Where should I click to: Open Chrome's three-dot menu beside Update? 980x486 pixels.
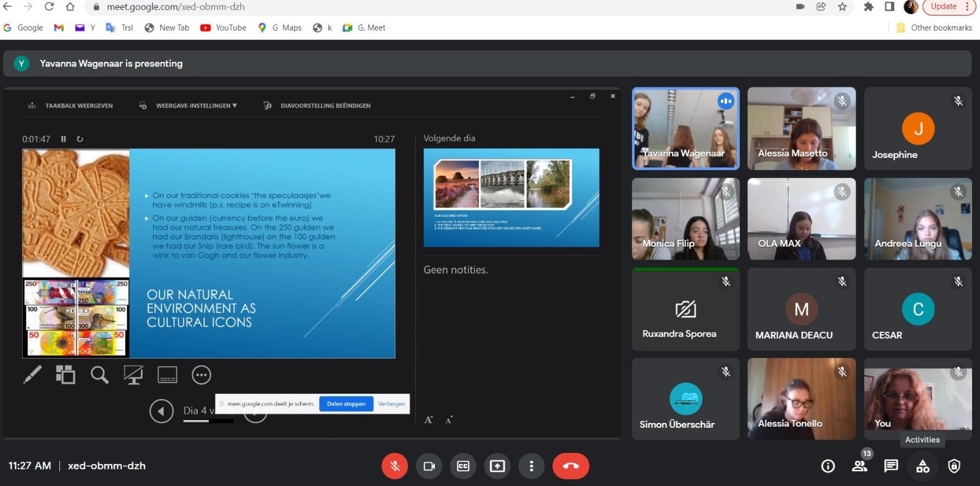967,7
